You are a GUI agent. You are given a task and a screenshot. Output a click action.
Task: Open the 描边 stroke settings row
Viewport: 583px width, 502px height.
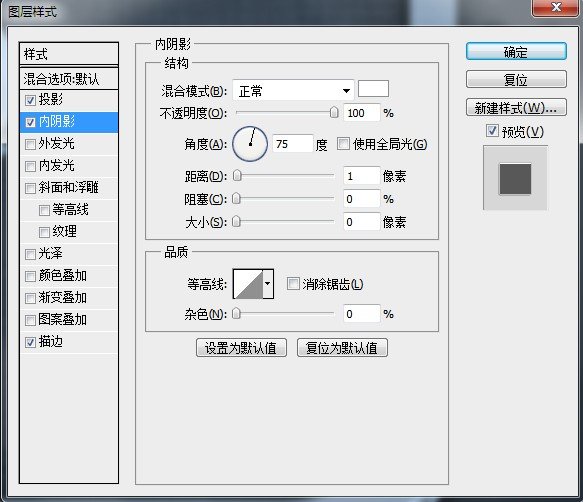click(x=69, y=342)
